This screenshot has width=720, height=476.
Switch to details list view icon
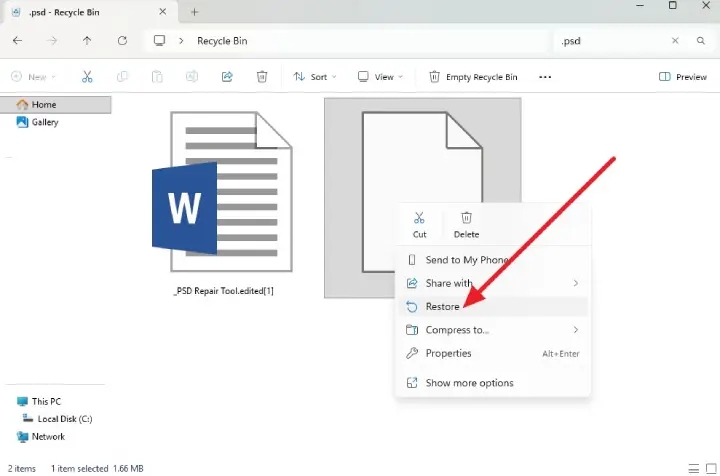pyautogui.click(x=693, y=469)
